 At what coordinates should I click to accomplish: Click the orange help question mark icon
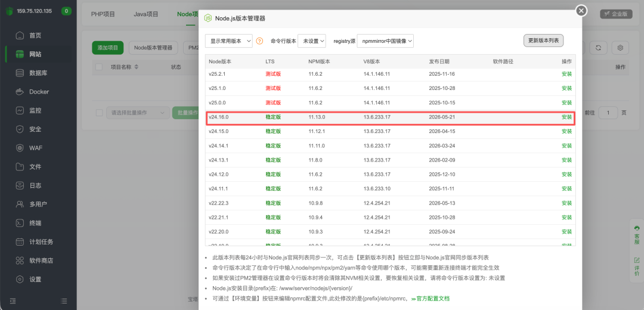point(259,41)
